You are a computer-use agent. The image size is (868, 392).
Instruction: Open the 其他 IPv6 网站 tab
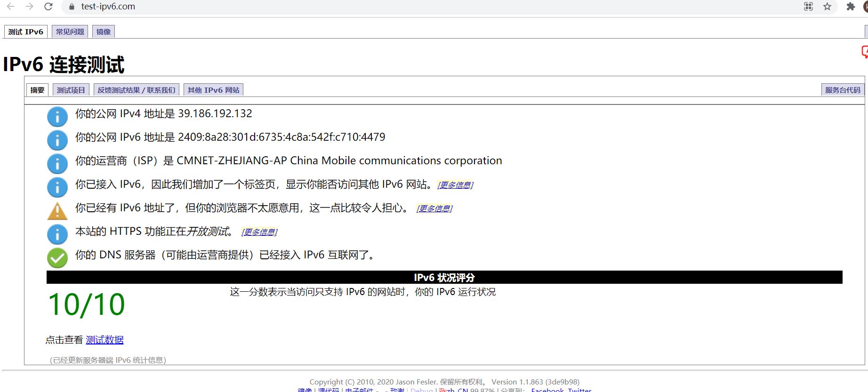point(213,90)
